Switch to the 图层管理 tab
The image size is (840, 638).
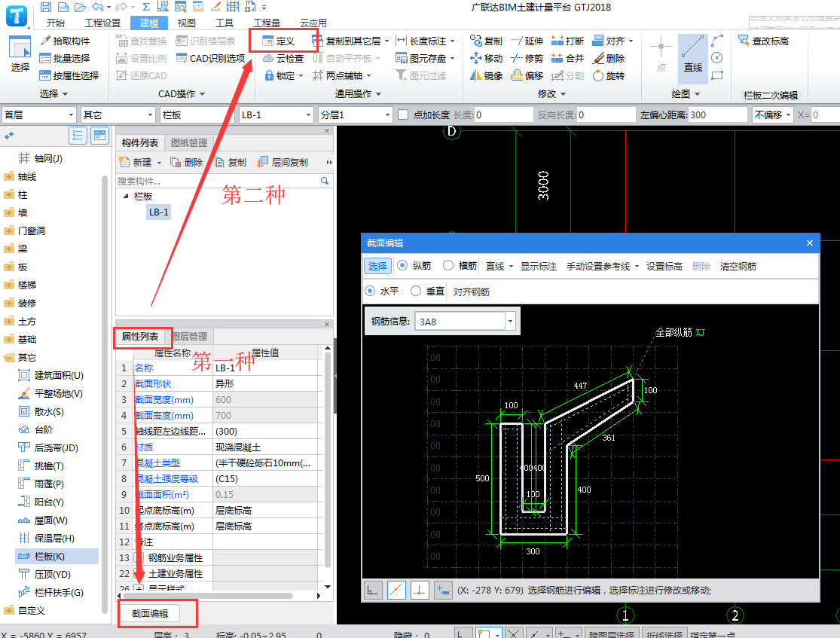pyautogui.click(x=190, y=337)
